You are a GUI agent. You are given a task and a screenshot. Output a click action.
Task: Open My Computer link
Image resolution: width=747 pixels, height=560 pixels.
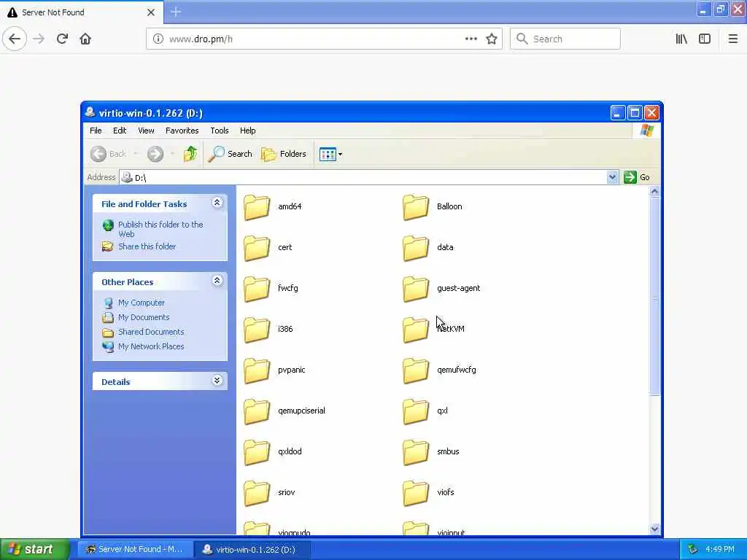click(x=142, y=303)
